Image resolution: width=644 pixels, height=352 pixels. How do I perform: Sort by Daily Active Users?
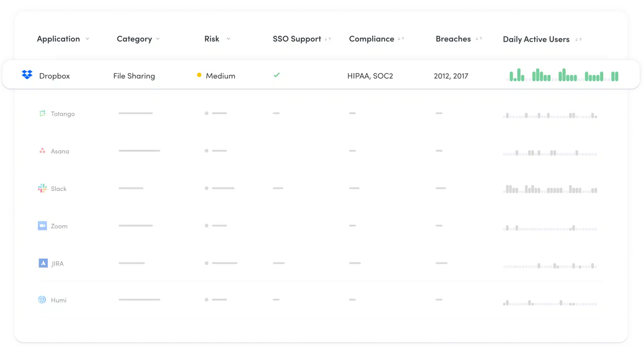[578, 40]
